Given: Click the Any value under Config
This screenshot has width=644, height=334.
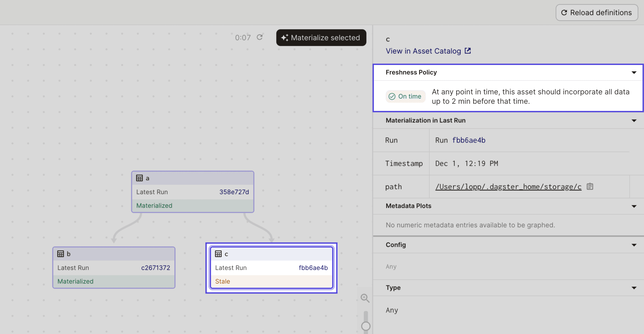Looking at the screenshot, I should [391, 267].
